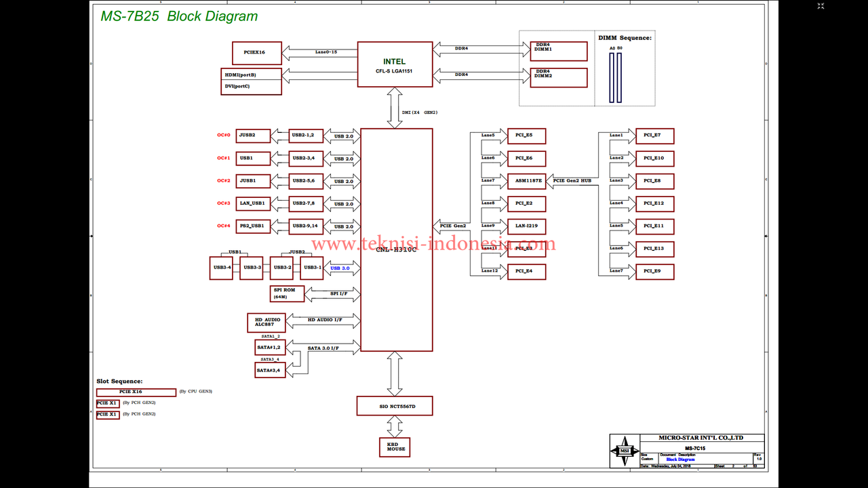Click the red OC#2 label
868x488 pixels.
click(x=224, y=181)
